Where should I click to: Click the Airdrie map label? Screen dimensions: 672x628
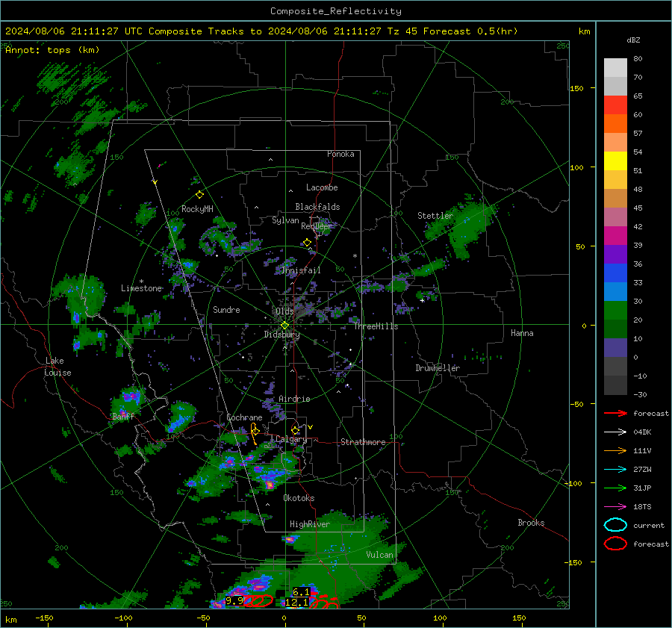[294, 399]
